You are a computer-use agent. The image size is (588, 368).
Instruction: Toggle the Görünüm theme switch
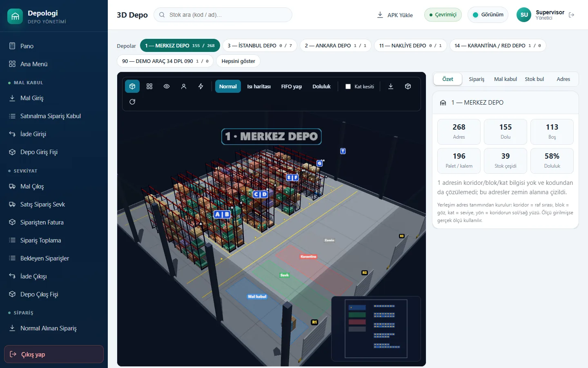[488, 15]
